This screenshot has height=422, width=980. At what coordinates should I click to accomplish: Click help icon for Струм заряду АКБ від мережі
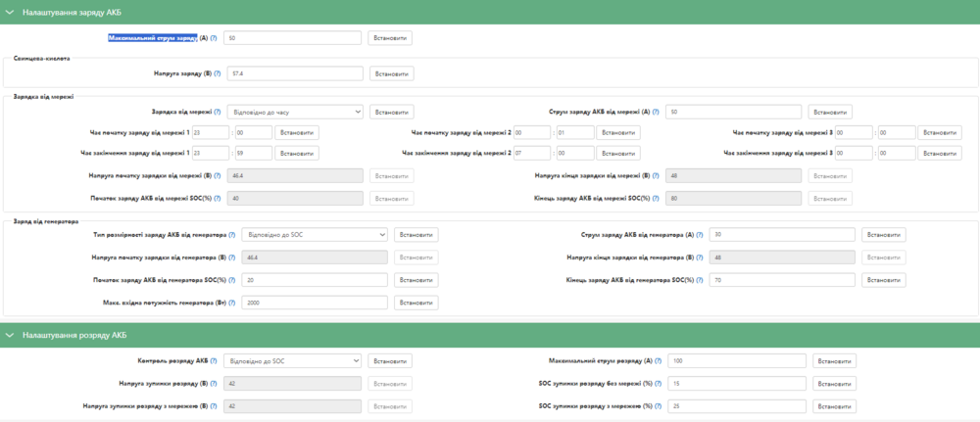(x=657, y=112)
